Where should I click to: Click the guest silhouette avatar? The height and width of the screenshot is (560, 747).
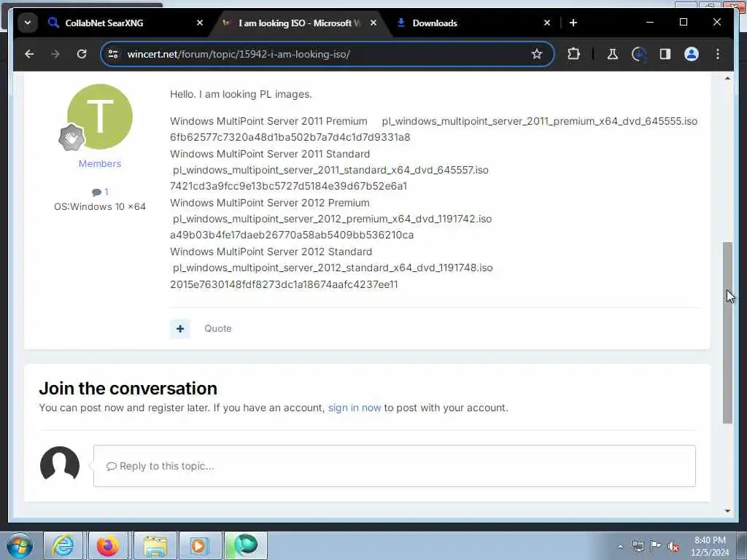(60, 464)
